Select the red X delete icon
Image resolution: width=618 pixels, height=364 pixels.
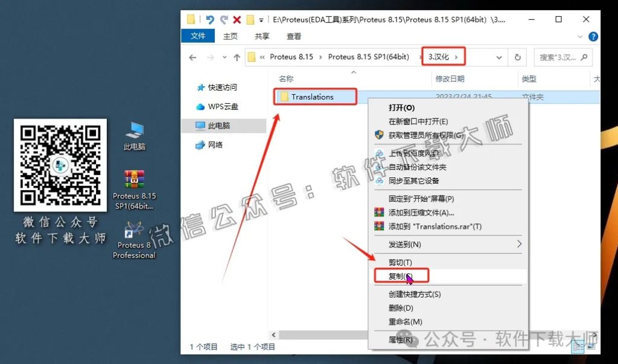pyautogui.click(x=237, y=19)
